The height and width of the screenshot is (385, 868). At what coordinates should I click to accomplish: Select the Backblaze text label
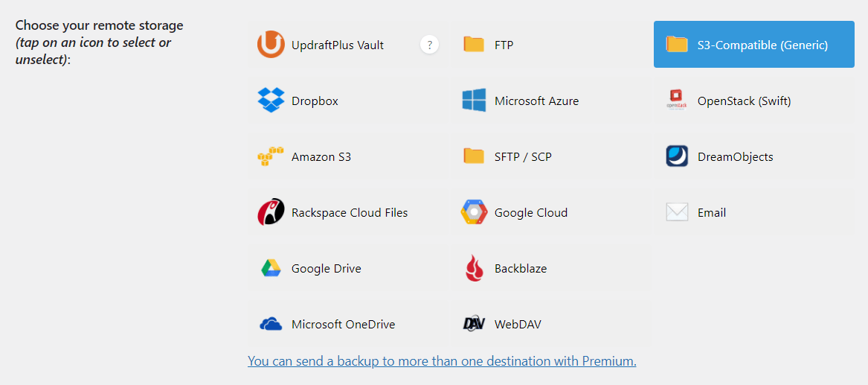pos(521,268)
